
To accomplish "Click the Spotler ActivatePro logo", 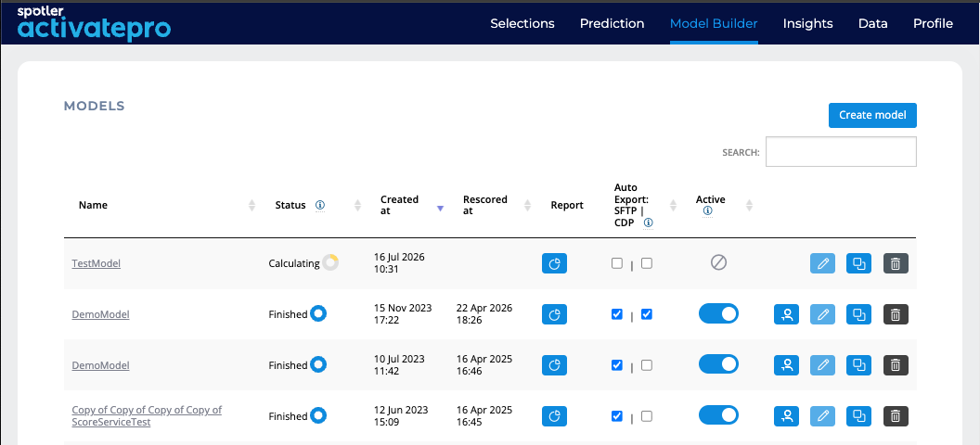I will coord(94,23).
